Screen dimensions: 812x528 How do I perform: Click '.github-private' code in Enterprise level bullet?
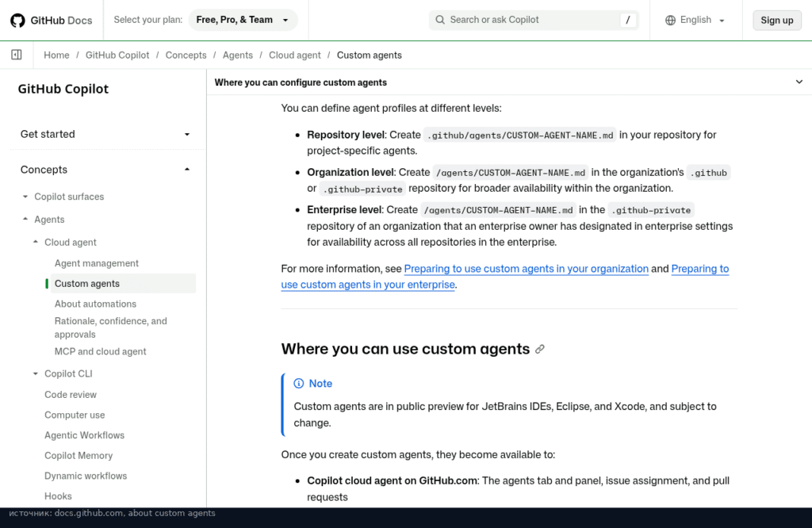pyautogui.click(x=651, y=210)
